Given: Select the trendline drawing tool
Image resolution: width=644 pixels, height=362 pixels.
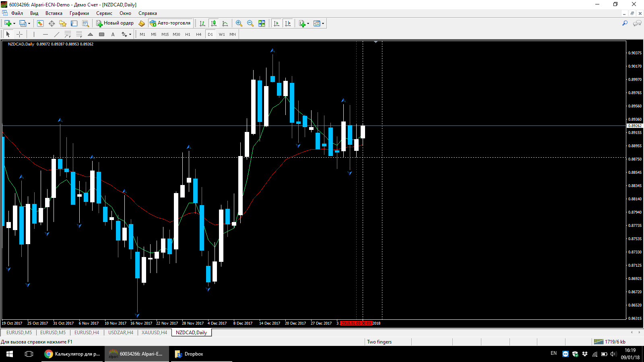Looking at the screenshot, I should tap(57, 35).
